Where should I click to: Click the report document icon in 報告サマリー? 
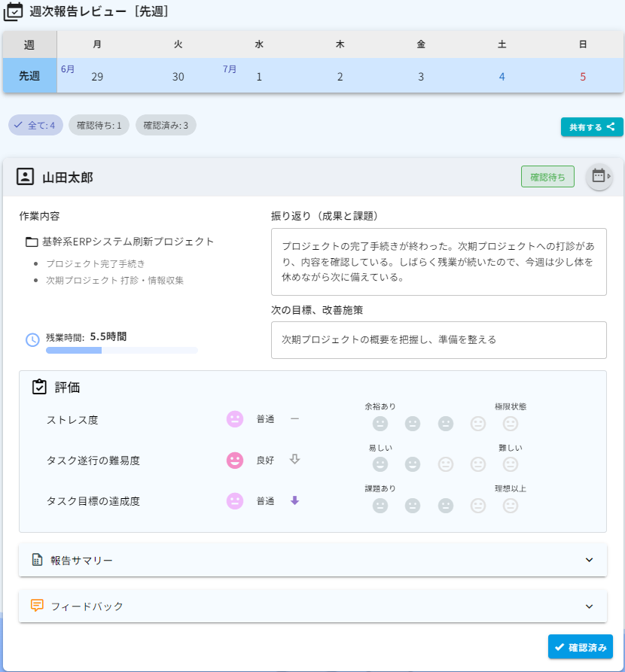pyautogui.click(x=38, y=560)
